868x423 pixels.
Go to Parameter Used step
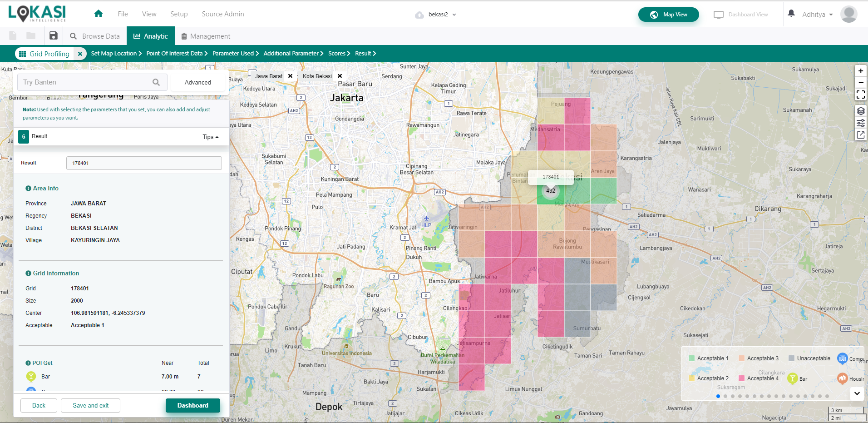[236, 54]
